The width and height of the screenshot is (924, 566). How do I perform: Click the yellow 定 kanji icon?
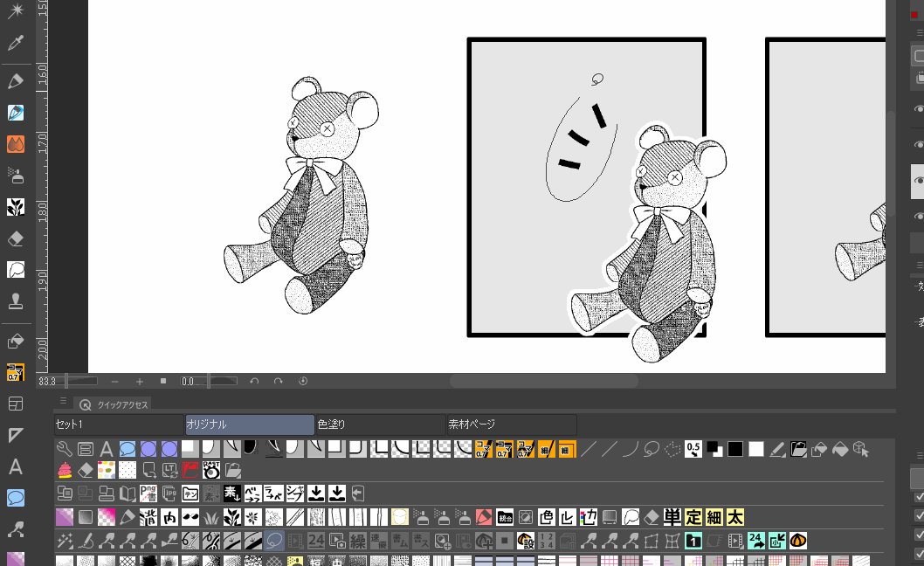coord(693,518)
